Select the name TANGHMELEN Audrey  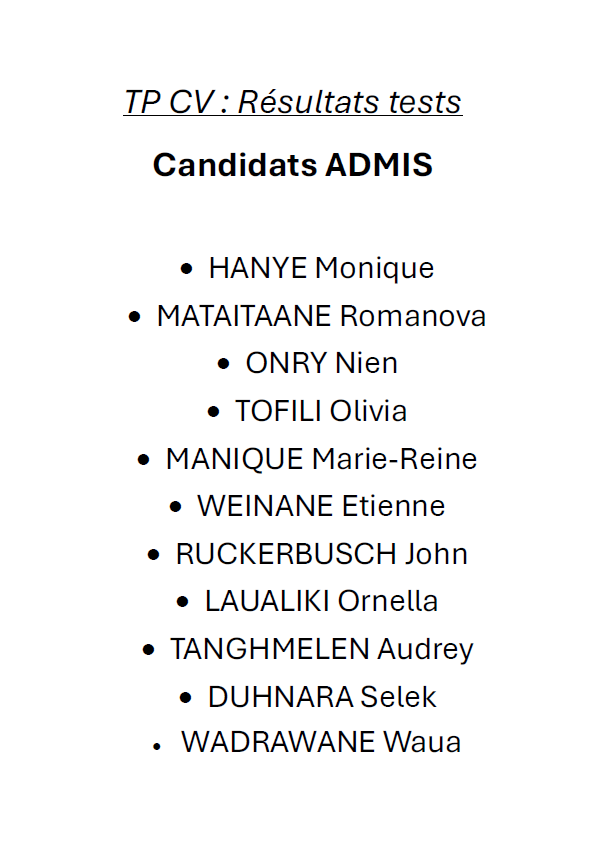pos(322,650)
